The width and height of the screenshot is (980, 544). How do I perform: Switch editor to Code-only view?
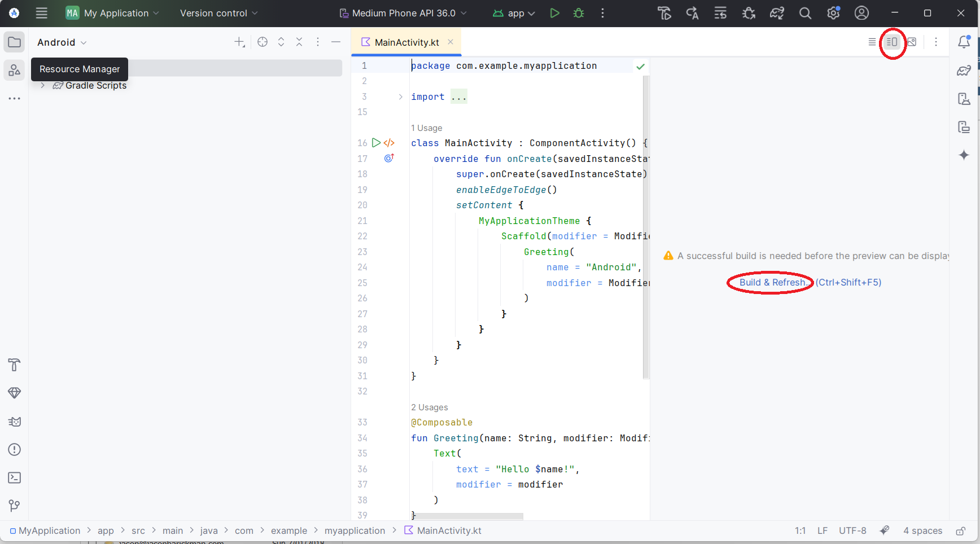coord(872,42)
